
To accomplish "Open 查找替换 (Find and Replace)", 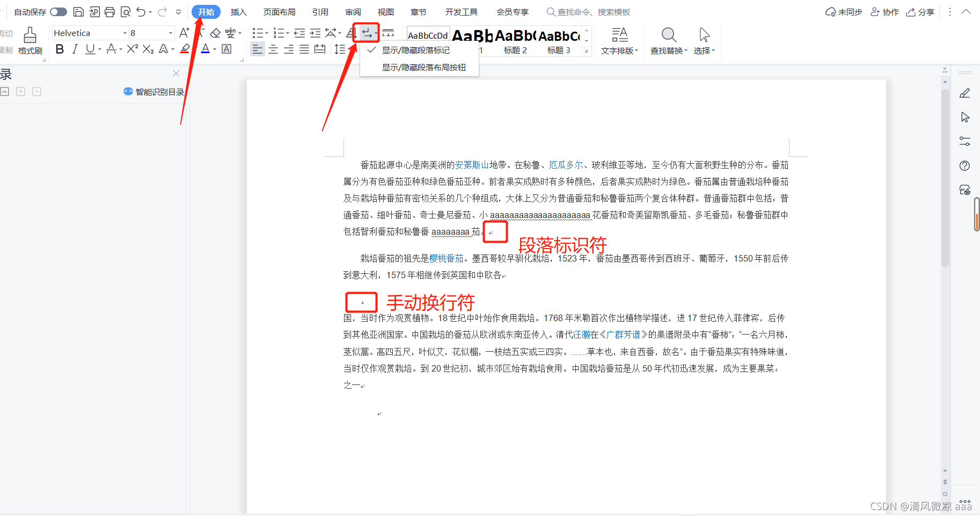I will [x=668, y=40].
